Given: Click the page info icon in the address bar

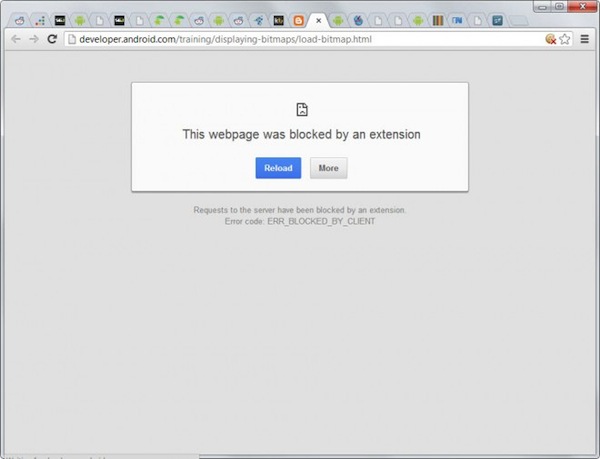Looking at the screenshot, I should coord(72,39).
